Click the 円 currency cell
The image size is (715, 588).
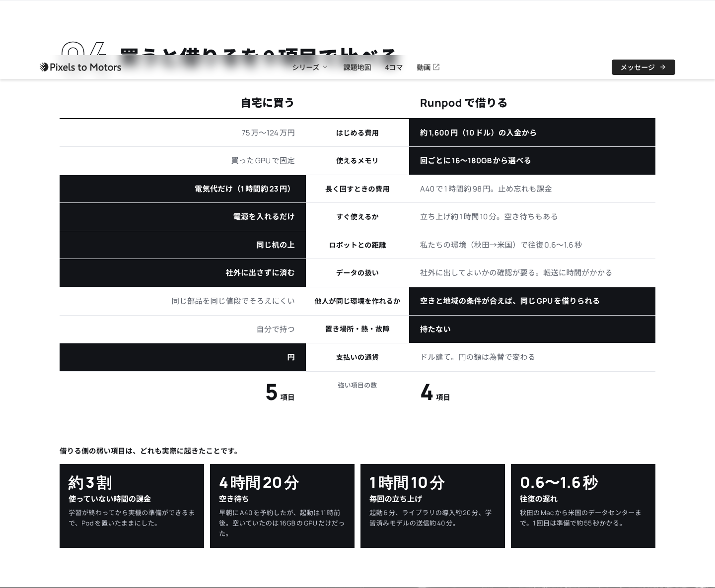(x=183, y=357)
